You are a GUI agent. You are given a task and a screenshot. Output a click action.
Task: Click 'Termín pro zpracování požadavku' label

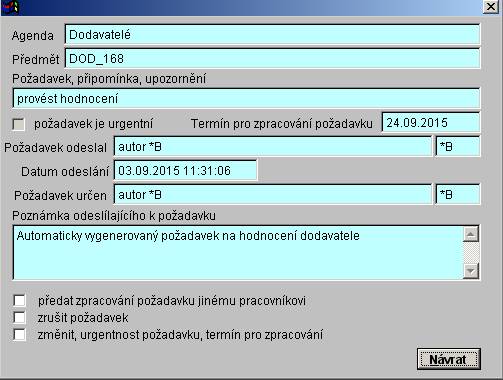click(x=282, y=124)
